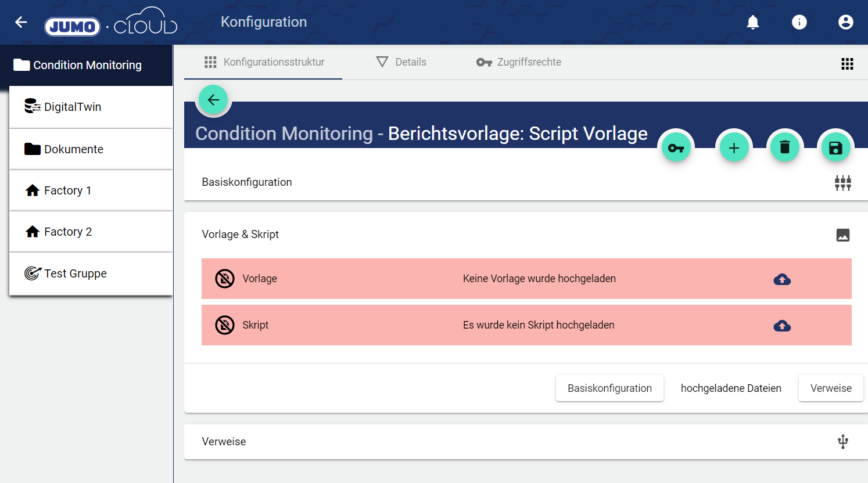Open the apps grid icon at right
The image size is (868, 483).
click(847, 64)
